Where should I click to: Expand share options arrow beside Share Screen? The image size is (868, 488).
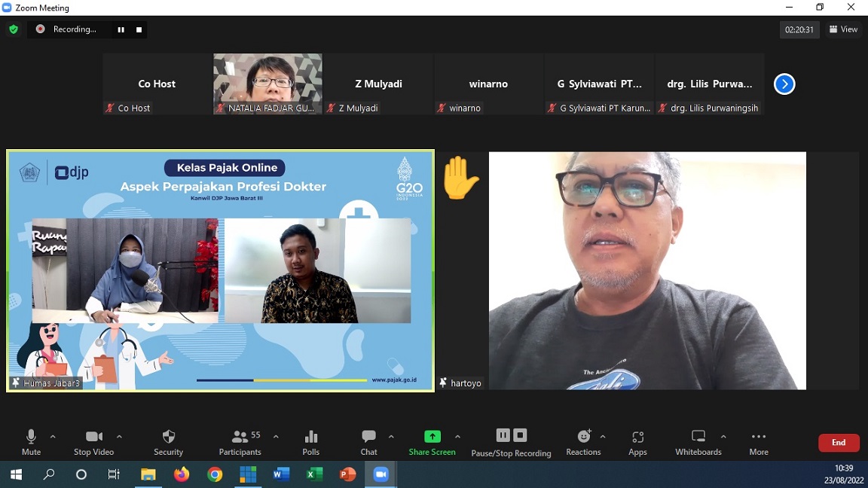coord(457,437)
